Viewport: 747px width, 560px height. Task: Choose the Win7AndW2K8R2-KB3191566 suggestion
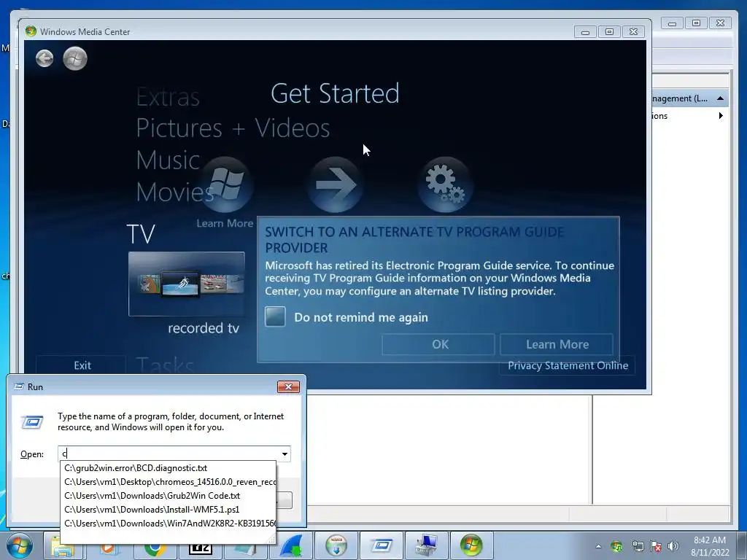169,524
